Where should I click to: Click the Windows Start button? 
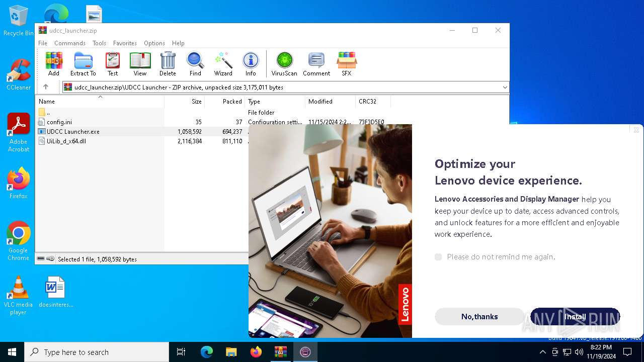click(12, 352)
